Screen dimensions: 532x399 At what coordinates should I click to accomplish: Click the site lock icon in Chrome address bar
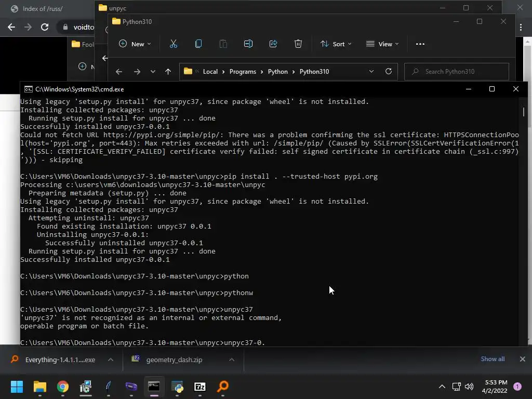click(65, 27)
